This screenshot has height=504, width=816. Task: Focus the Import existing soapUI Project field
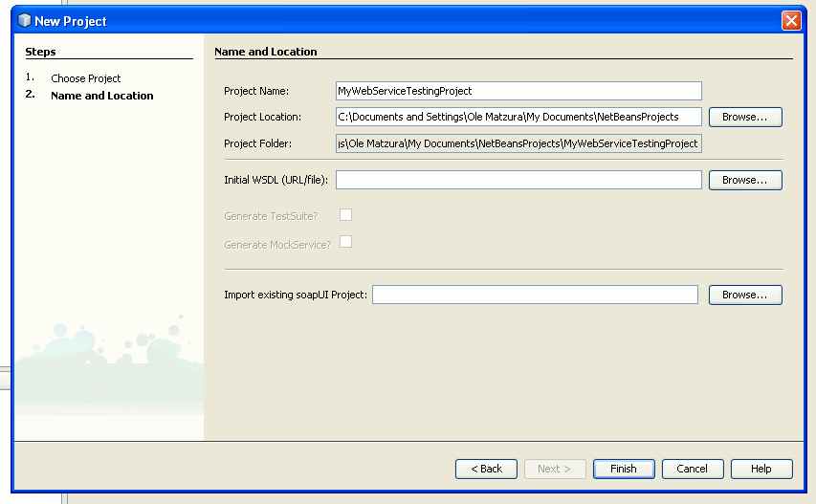pos(535,295)
